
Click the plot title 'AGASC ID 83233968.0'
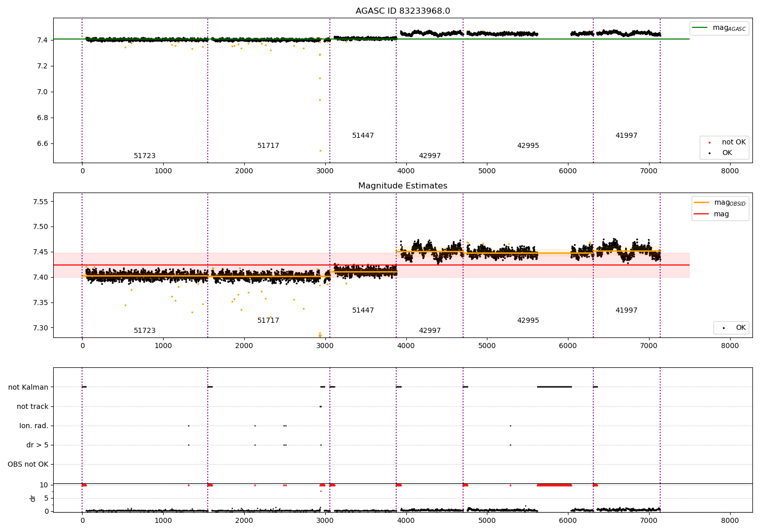pyautogui.click(x=403, y=11)
